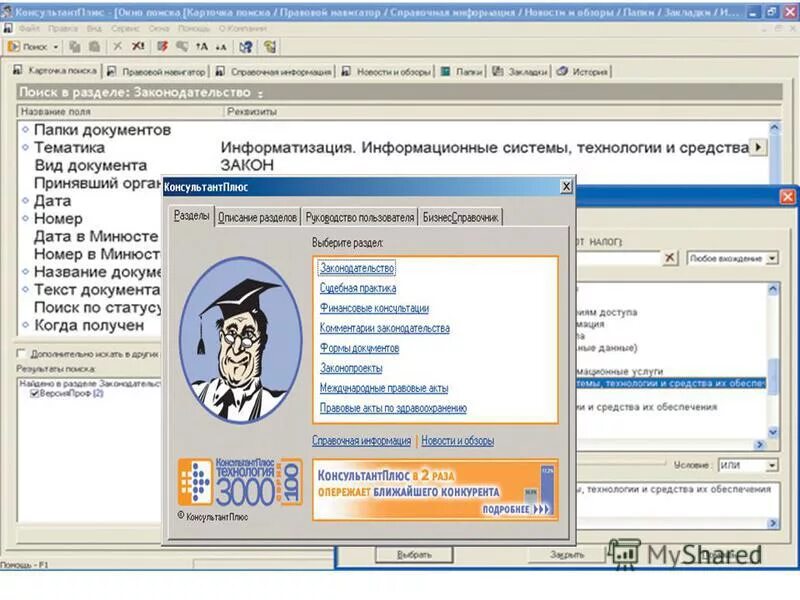Open the Любое вхождение dropdown in back dialog
The height and width of the screenshot is (600, 800).
point(772,259)
